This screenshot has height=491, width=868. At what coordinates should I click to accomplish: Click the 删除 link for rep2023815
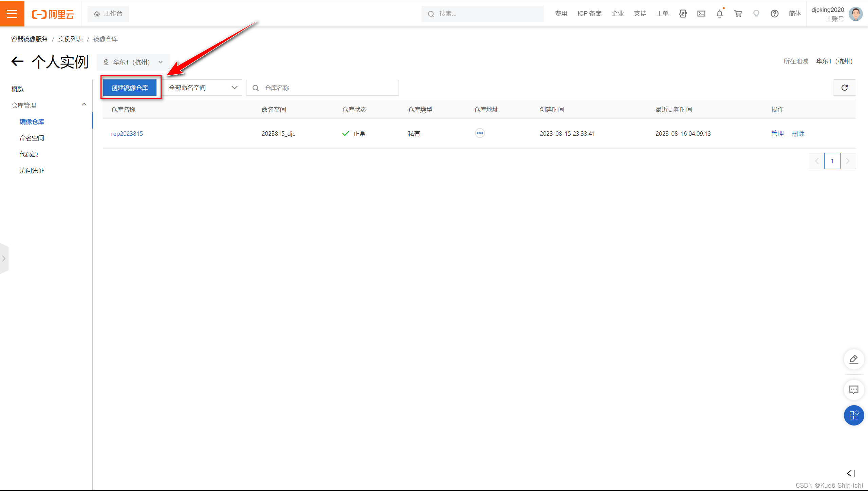point(798,134)
